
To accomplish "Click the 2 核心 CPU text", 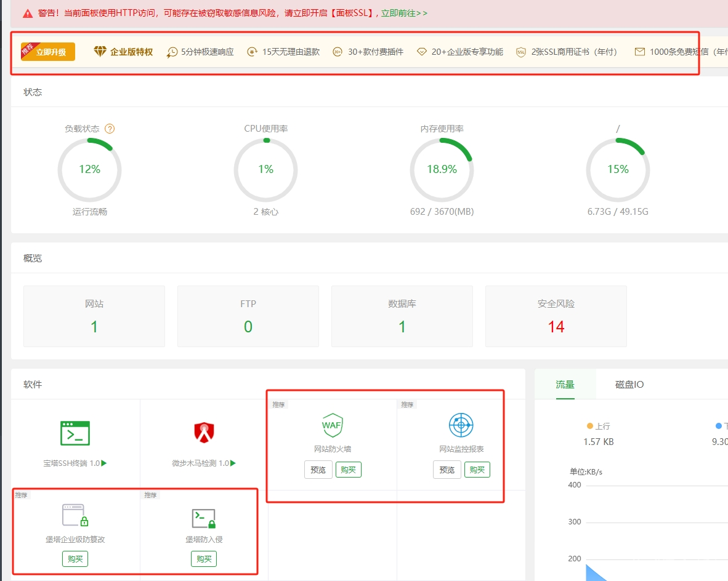I will coord(266,212).
